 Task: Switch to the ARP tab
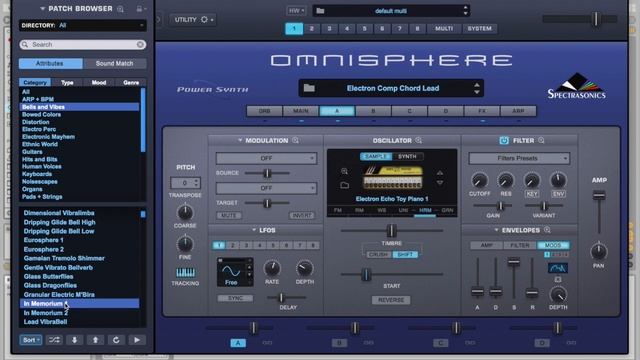518,111
